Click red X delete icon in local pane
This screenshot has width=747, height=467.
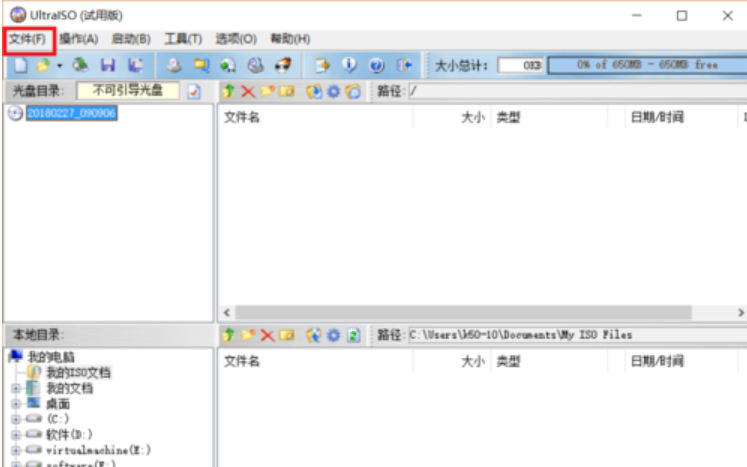tap(267, 334)
